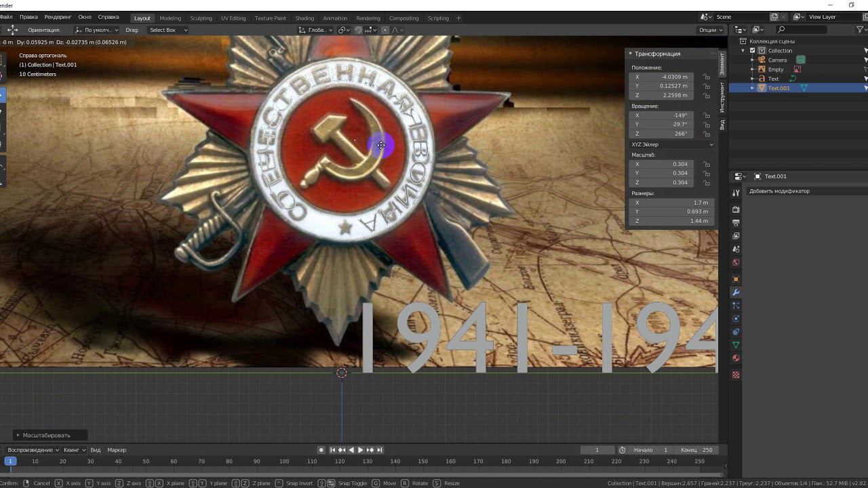
Task: Switch to the UV Editing workspace tab
Action: 233,18
